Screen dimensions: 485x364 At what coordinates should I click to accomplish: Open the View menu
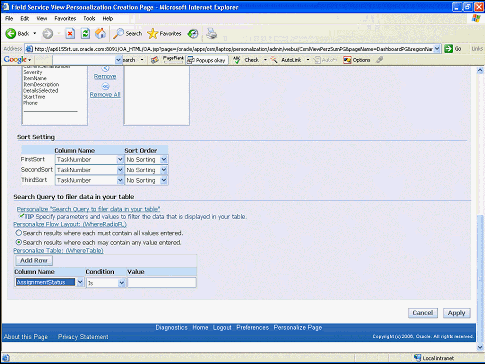(42, 18)
